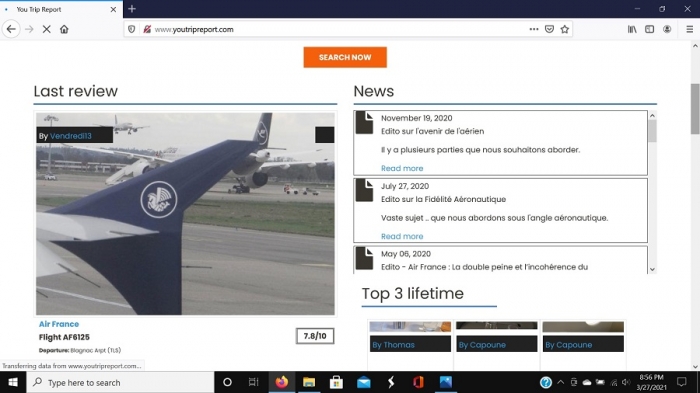This screenshot has height=393, width=700.
Task: Click the news list scroll down arrow
Action: coord(652,269)
